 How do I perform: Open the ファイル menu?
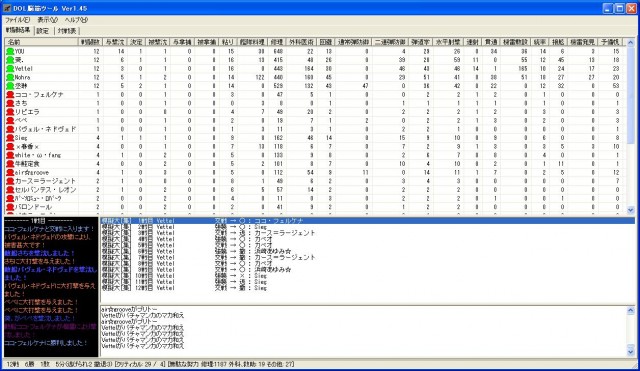[17, 20]
